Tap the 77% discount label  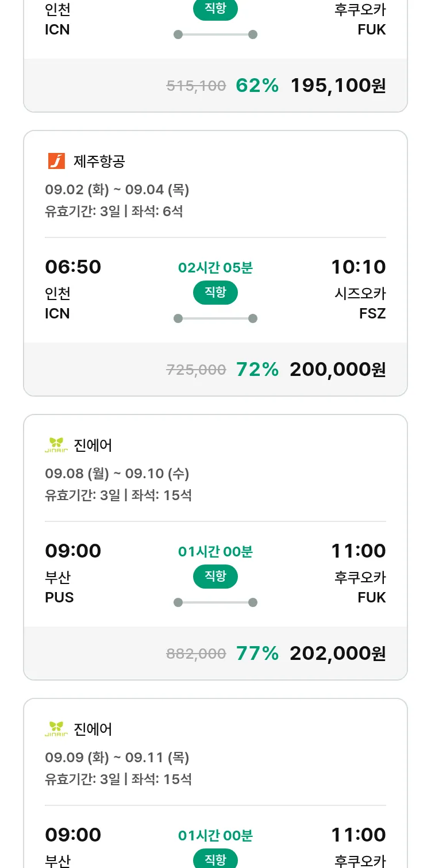[257, 654]
